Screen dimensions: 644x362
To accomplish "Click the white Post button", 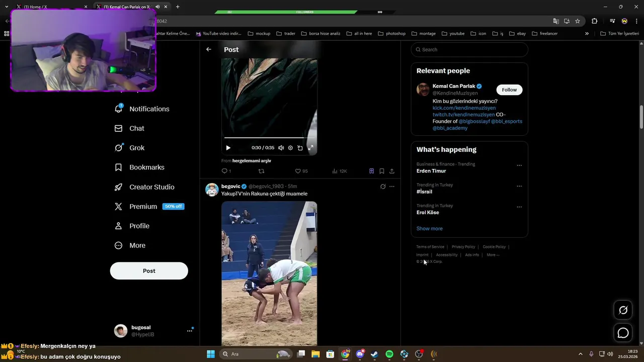I will coord(149,270).
